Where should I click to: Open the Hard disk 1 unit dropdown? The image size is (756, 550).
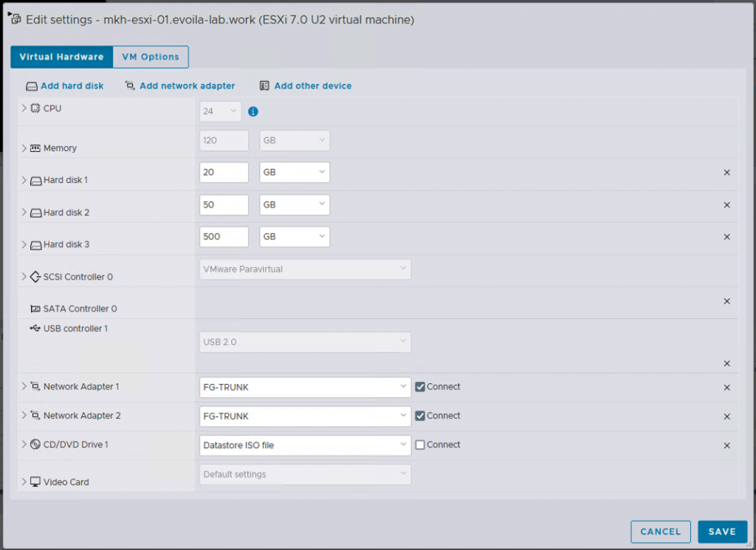(294, 172)
